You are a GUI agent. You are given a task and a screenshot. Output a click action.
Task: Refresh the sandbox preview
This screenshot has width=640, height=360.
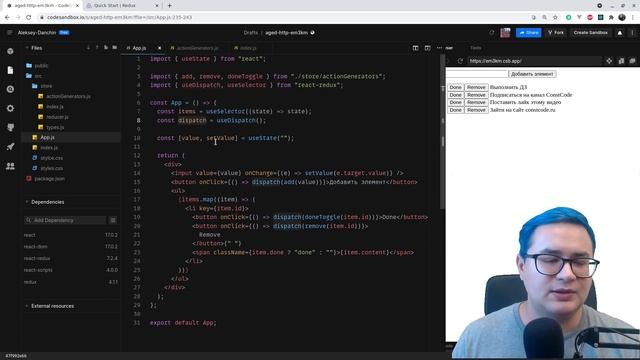[x=460, y=61]
